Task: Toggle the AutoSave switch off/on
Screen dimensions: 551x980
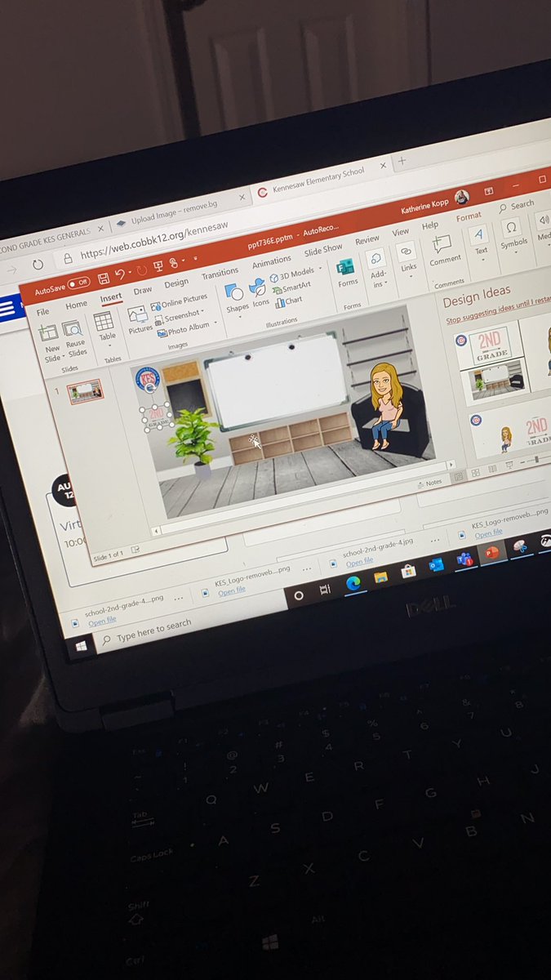Action: [78, 284]
